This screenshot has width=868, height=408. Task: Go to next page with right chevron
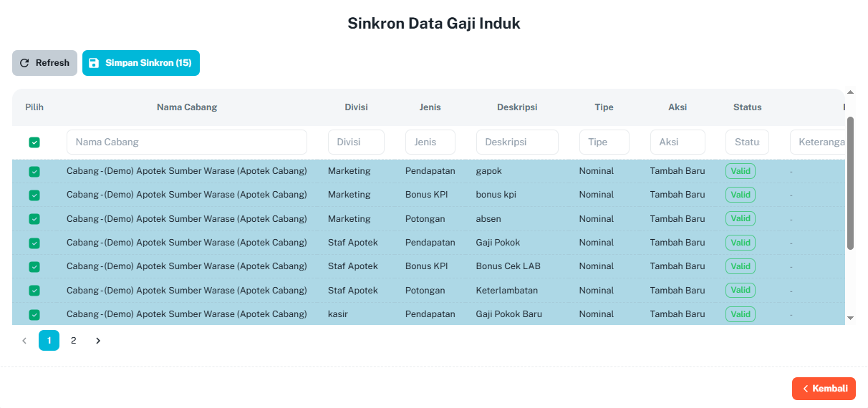click(x=98, y=341)
